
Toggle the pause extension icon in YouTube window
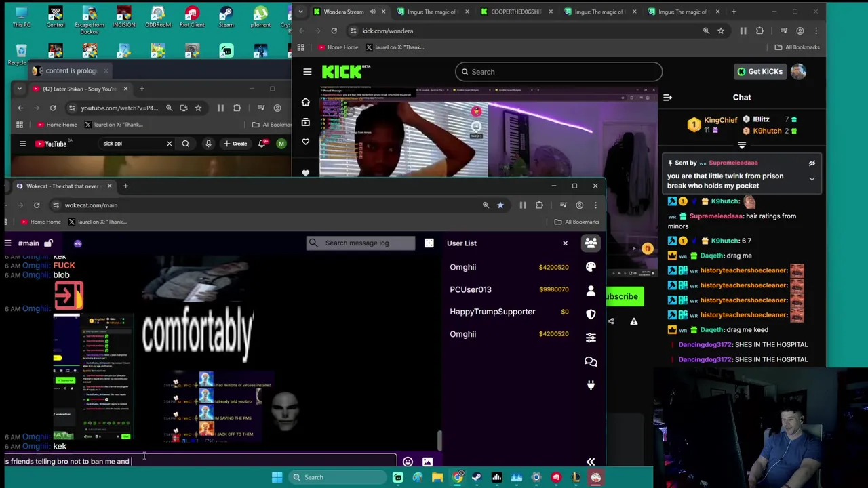tap(220, 108)
